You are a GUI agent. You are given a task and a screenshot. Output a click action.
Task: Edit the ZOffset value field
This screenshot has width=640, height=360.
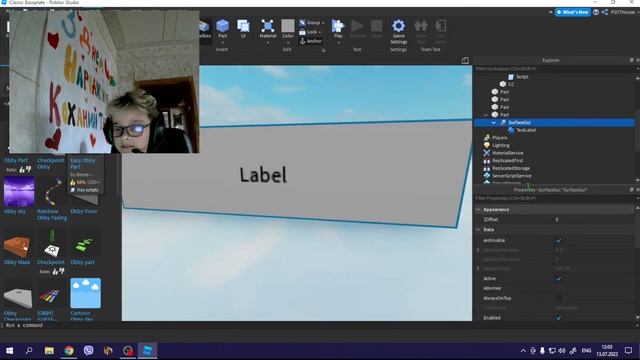[594, 220]
